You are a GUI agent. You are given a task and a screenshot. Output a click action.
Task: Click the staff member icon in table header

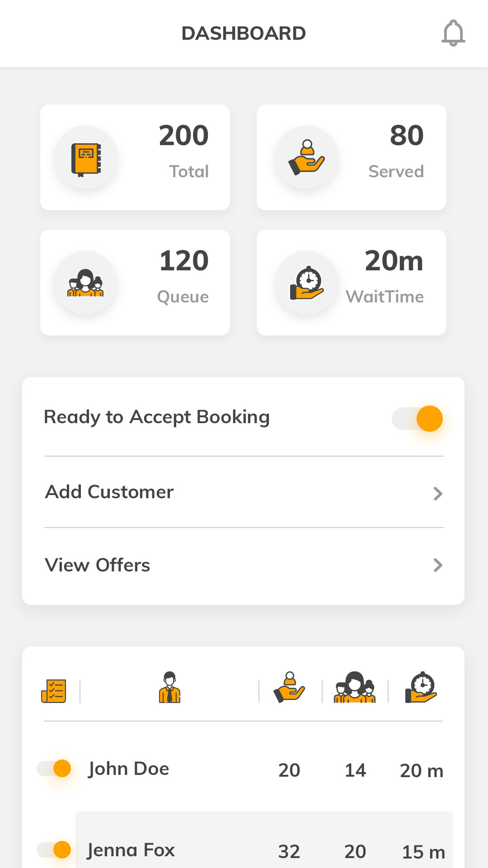169,688
